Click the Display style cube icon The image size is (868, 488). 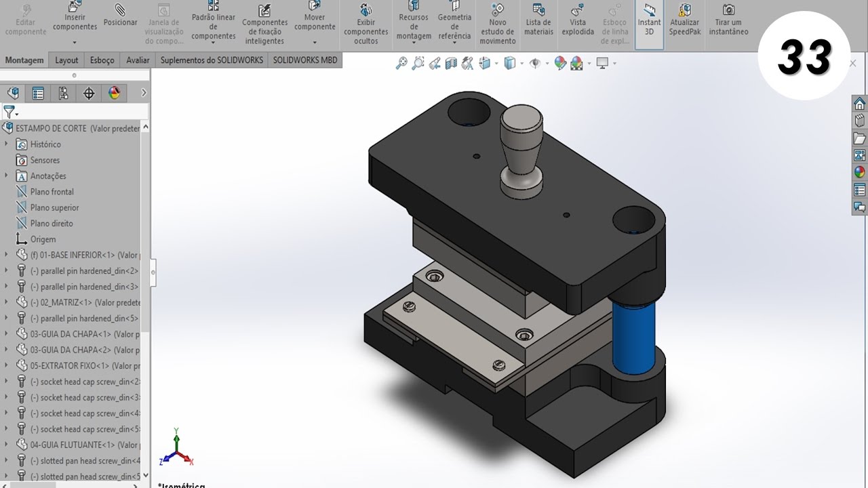[509, 63]
